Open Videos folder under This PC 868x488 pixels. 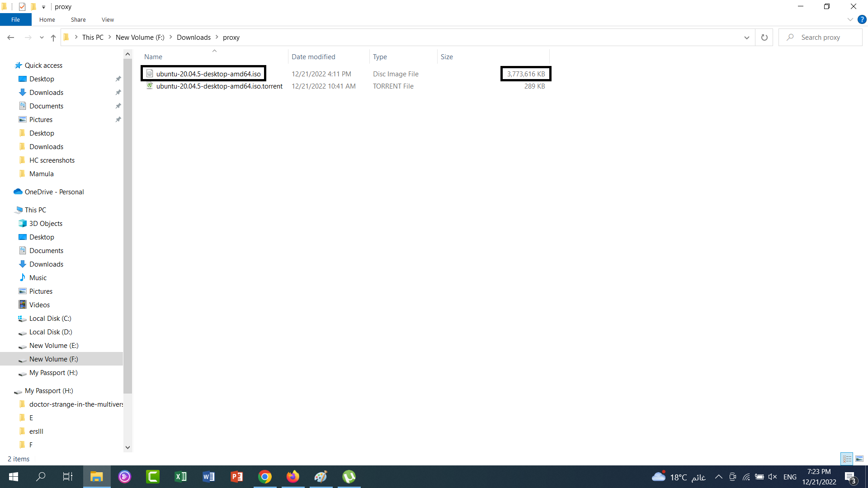pyautogui.click(x=39, y=305)
